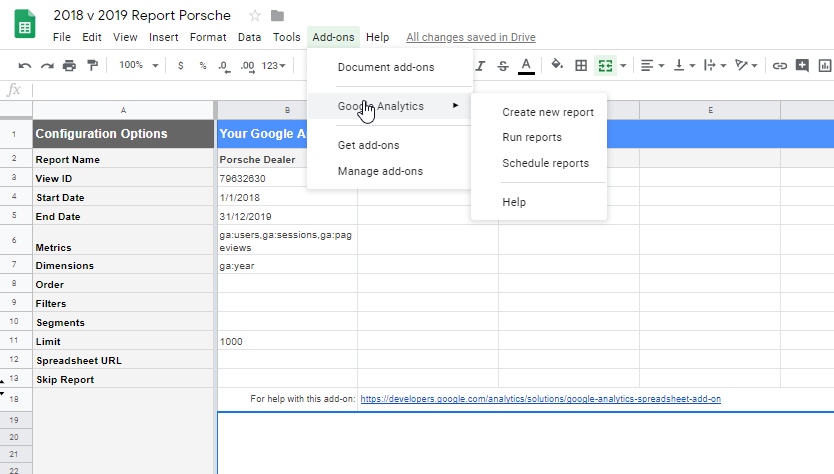Screen dimensions: 834x474
Task: Open the View menu
Action: tap(125, 37)
